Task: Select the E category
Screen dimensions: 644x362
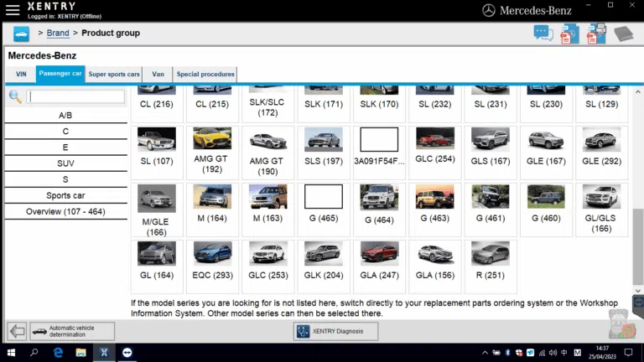Action: tap(65, 147)
